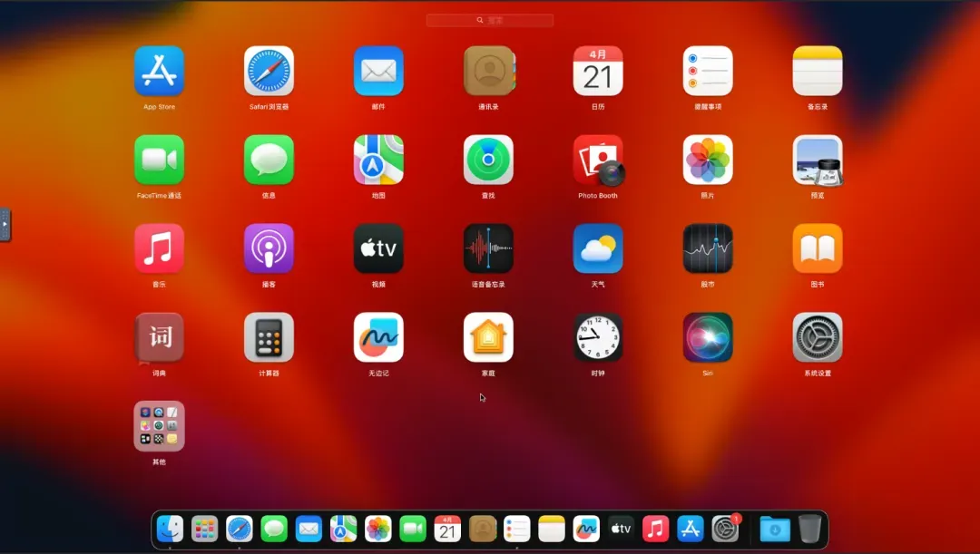
Task: Open the Weather app (天气)
Action: (x=598, y=248)
